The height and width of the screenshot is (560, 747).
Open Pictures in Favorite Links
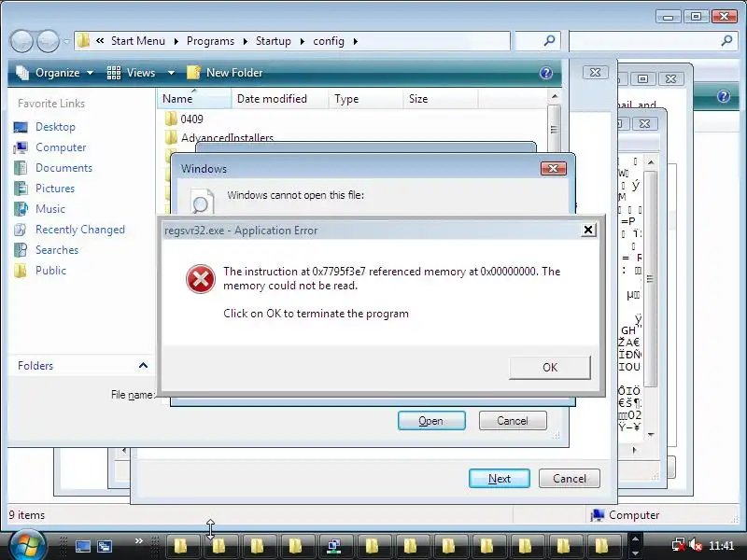55,189
